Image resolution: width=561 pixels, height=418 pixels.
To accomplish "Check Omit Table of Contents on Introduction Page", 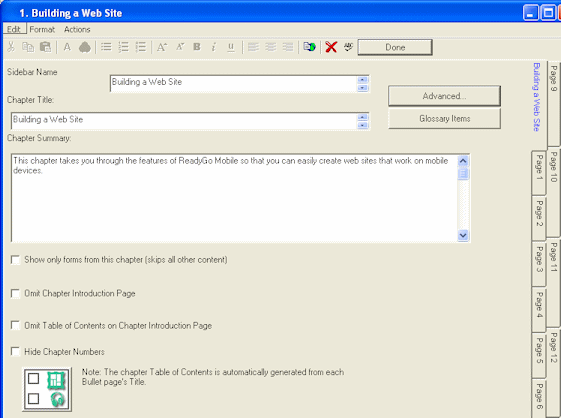I will [x=15, y=325].
